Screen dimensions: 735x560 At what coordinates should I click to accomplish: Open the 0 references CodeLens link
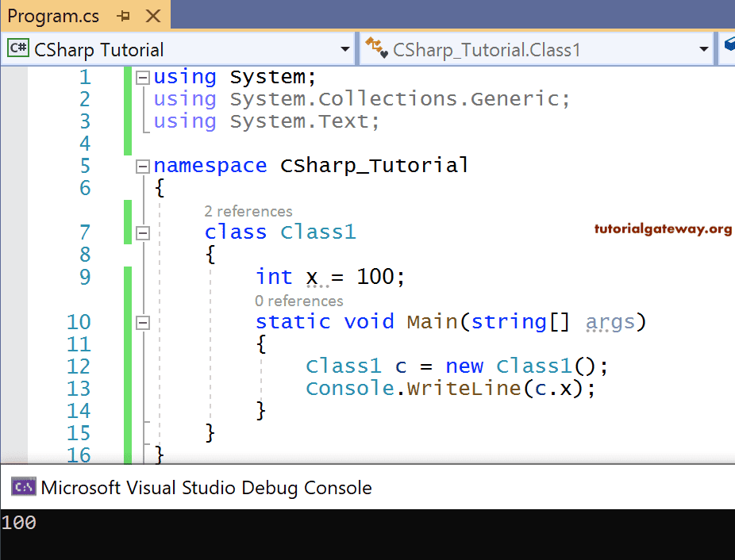click(299, 301)
